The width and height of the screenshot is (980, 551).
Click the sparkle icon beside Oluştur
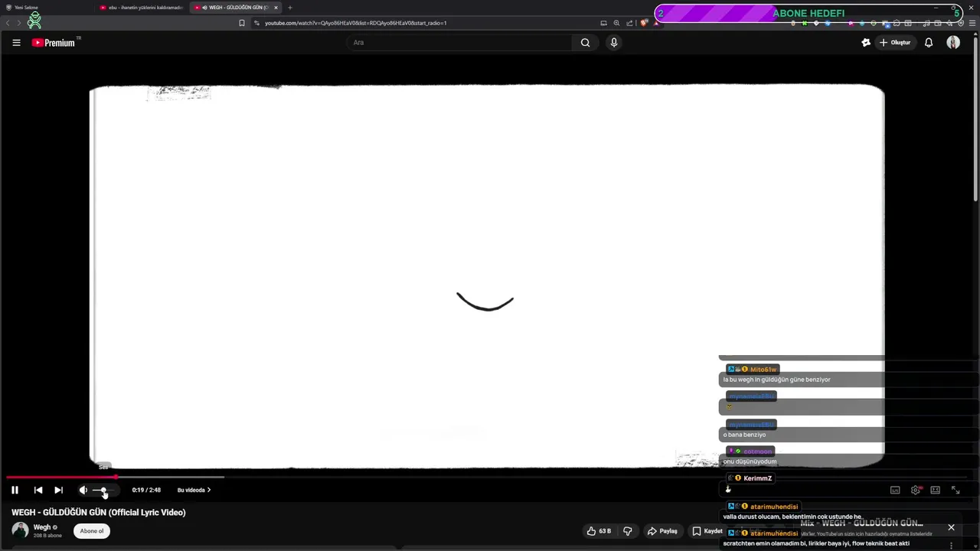click(x=866, y=43)
